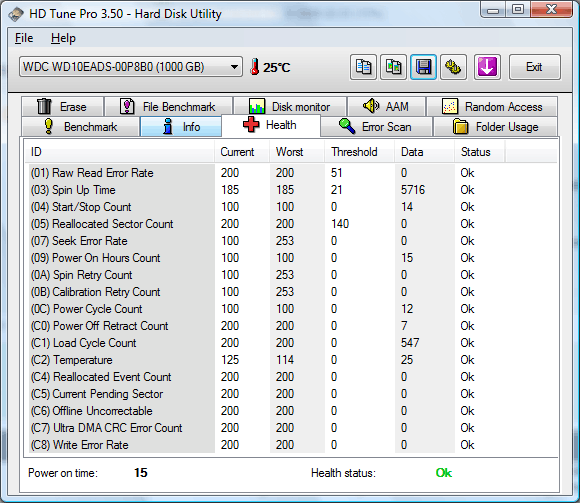Image resolution: width=580 pixels, height=503 pixels.
Task: Select the Reallocated Sector Count row
Action: pyautogui.click(x=291, y=224)
